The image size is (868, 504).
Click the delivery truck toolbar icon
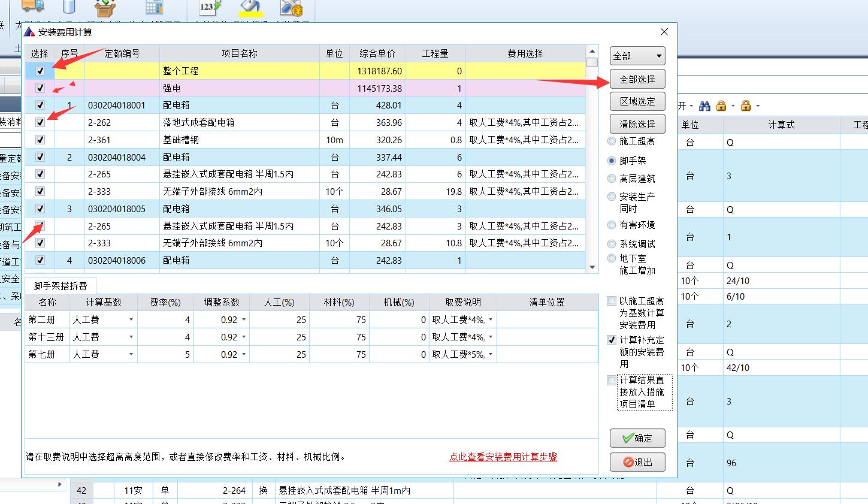(32, 7)
